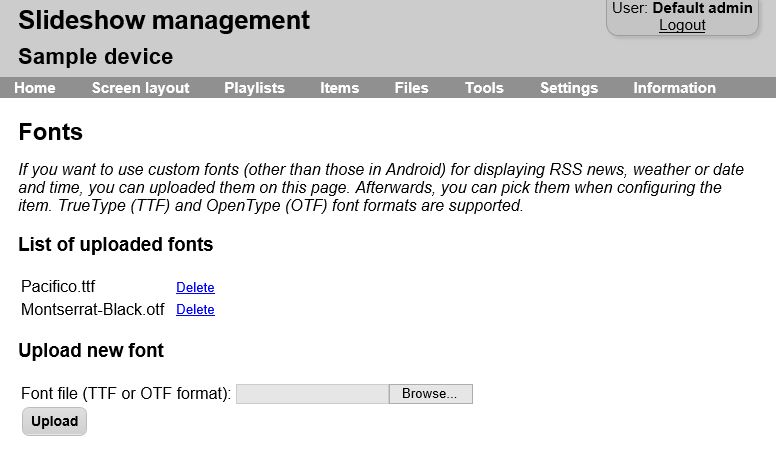This screenshot has height=457, width=776.
Task: Click the Default admin user name
Action: tap(702, 8)
